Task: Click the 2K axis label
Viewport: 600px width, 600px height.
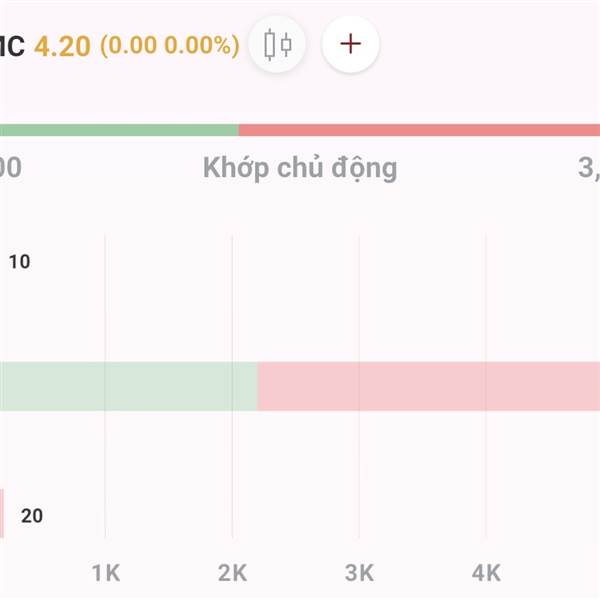Action: click(x=232, y=573)
